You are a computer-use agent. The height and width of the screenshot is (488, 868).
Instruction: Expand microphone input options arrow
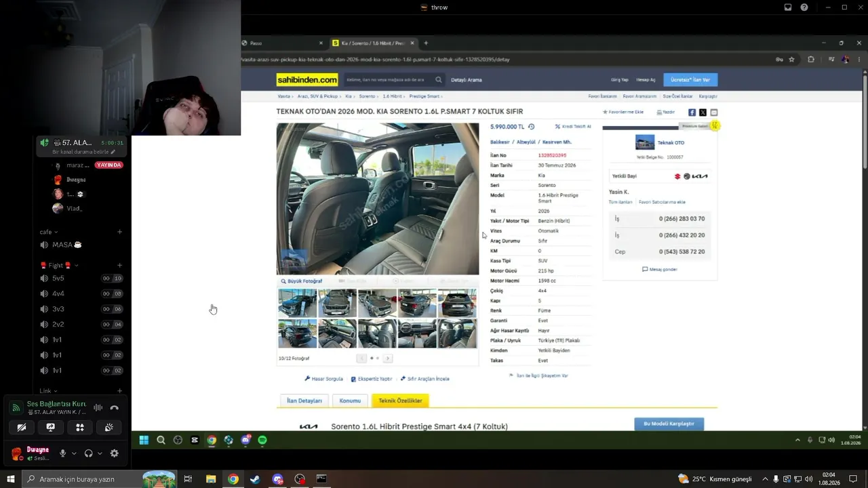73,453
